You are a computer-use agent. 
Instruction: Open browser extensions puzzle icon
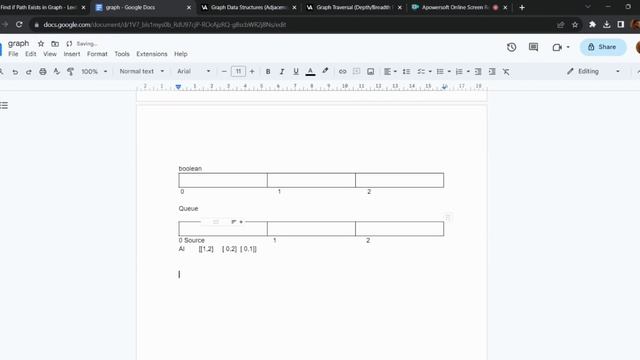[x=592, y=24]
